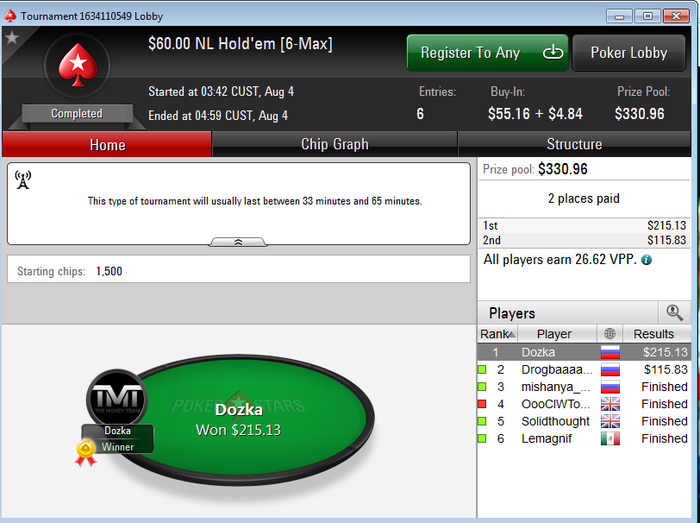The width and height of the screenshot is (700, 523).
Task: Sort by the Results column header
Action: (656, 334)
